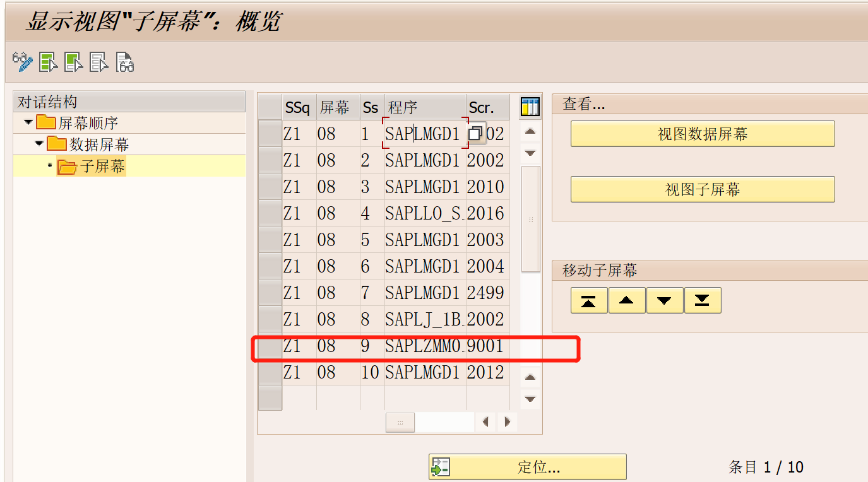Screen dimensions: 868x482
Task: Select row of screen 2499
Action: 270,293
